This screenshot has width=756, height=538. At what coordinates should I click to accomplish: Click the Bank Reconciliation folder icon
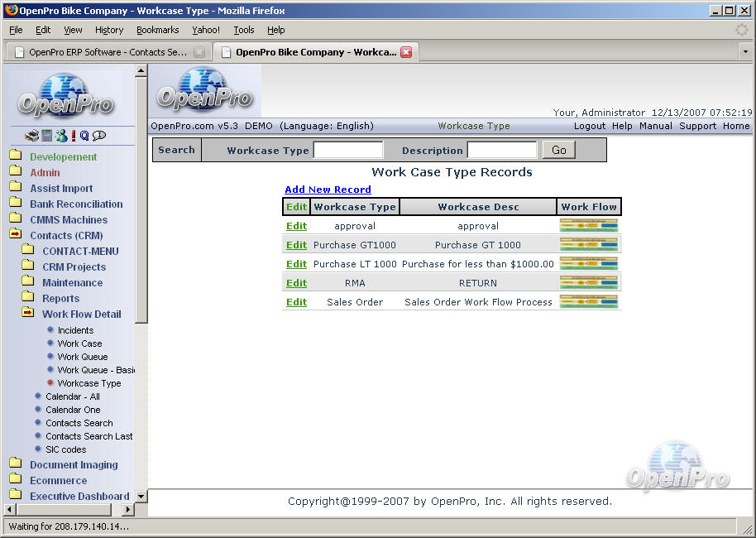(16, 202)
